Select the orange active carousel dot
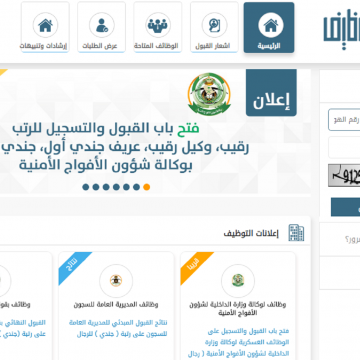This screenshot has height=360, width=360. point(146,187)
